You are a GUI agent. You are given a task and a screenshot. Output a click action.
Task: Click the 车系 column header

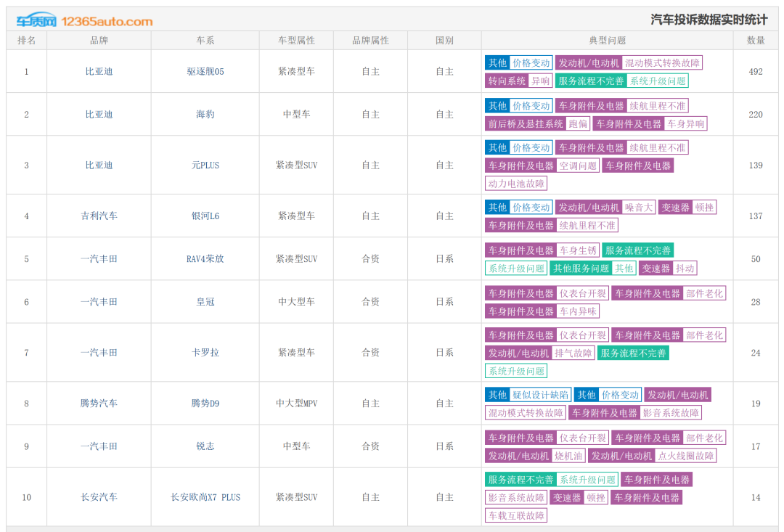(205, 41)
